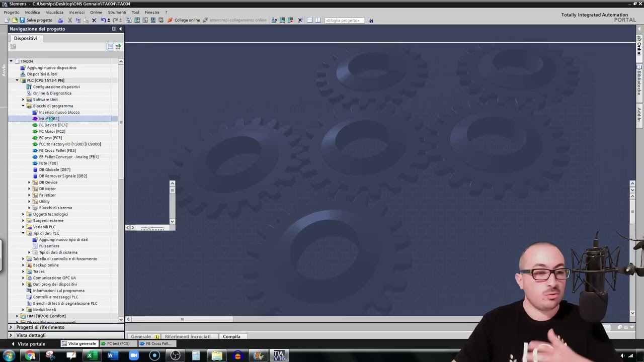Click Inserisci nuovo blocco item
This screenshot has height=362, width=644.
coord(59,112)
